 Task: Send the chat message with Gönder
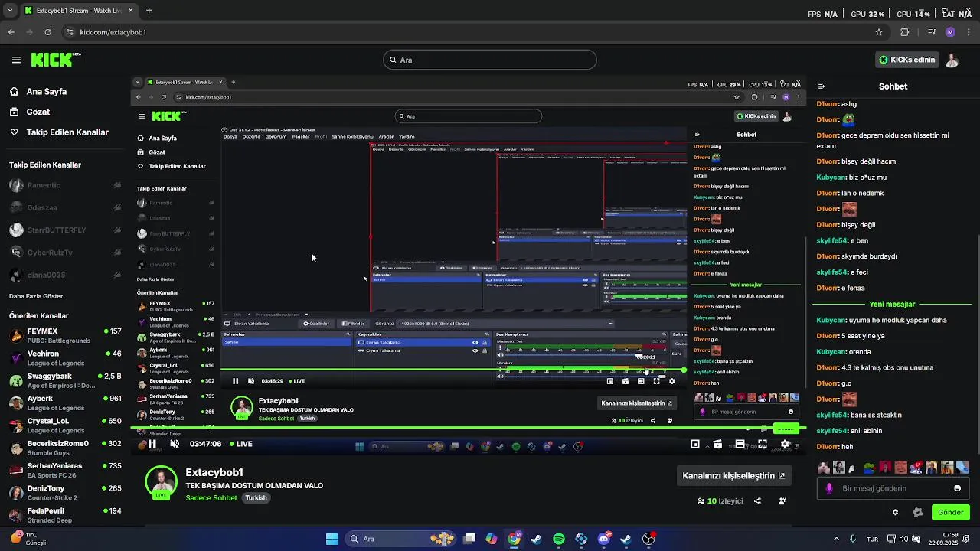pos(950,512)
